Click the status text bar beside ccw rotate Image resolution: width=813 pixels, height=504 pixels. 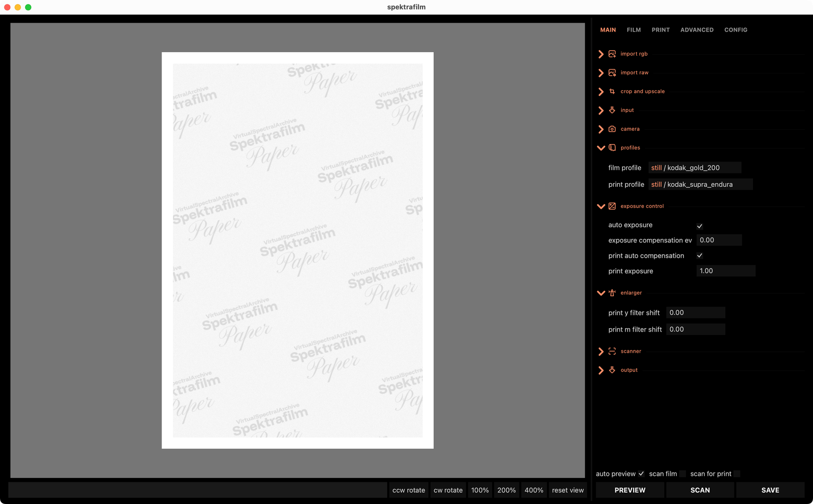(198, 490)
